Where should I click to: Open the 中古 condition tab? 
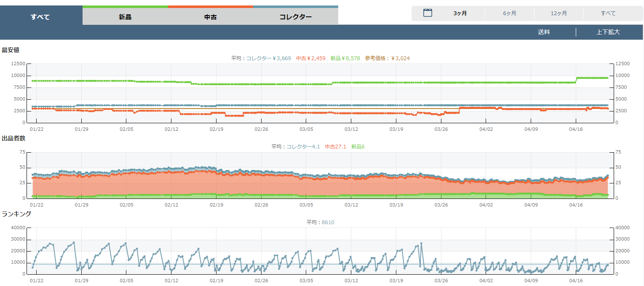pyautogui.click(x=211, y=17)
